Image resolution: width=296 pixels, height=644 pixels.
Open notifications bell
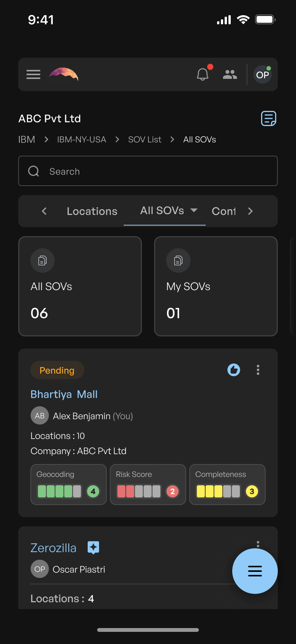[x=203, y=74]
